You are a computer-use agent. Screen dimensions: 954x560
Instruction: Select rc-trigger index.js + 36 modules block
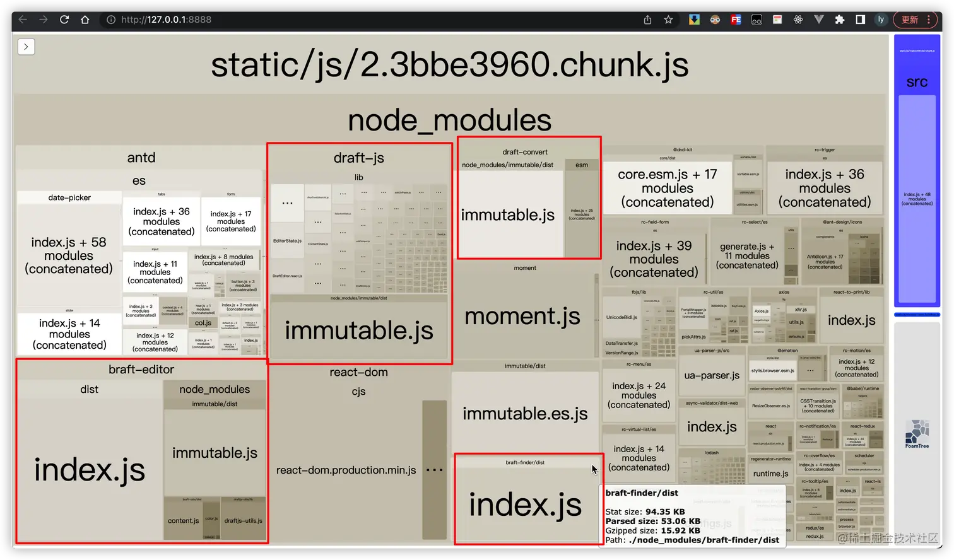825,188
